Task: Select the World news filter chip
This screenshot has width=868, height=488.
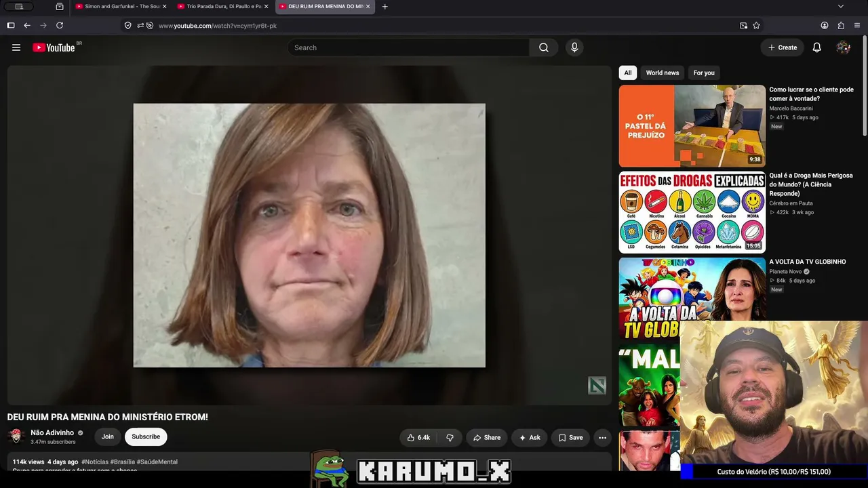Action: [663, 73]
